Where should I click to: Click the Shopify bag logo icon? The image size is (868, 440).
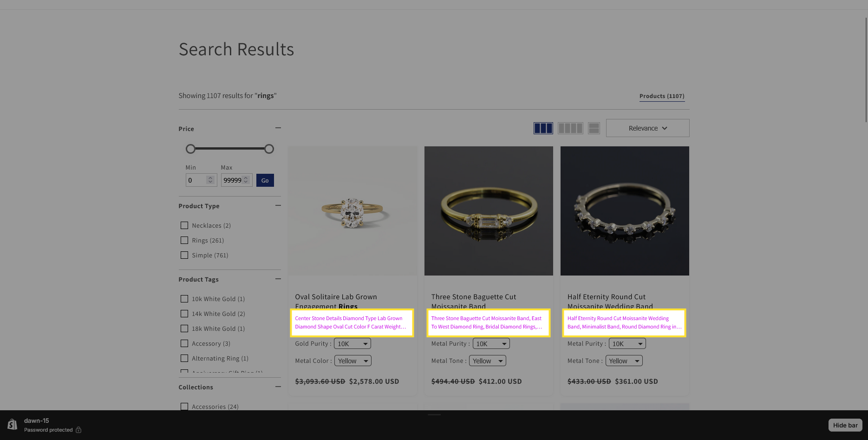[x=13, y=425]
